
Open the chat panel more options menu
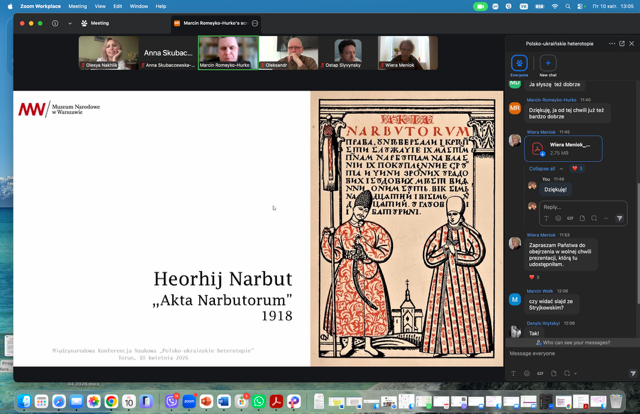(612, 44)
